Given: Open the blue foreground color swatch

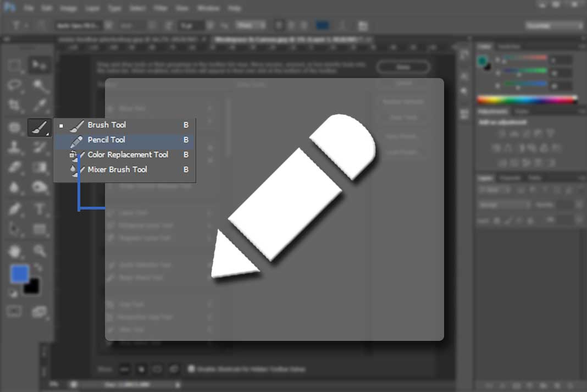Looking at the screenshot, I should [x=19, y=274].
